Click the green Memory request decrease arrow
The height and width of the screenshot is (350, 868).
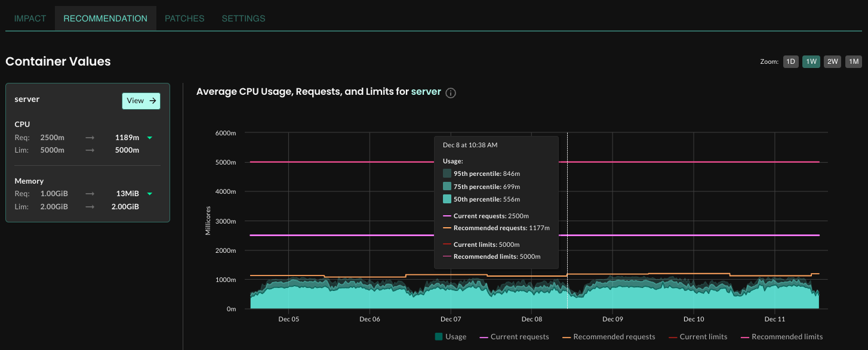(150, 194)
